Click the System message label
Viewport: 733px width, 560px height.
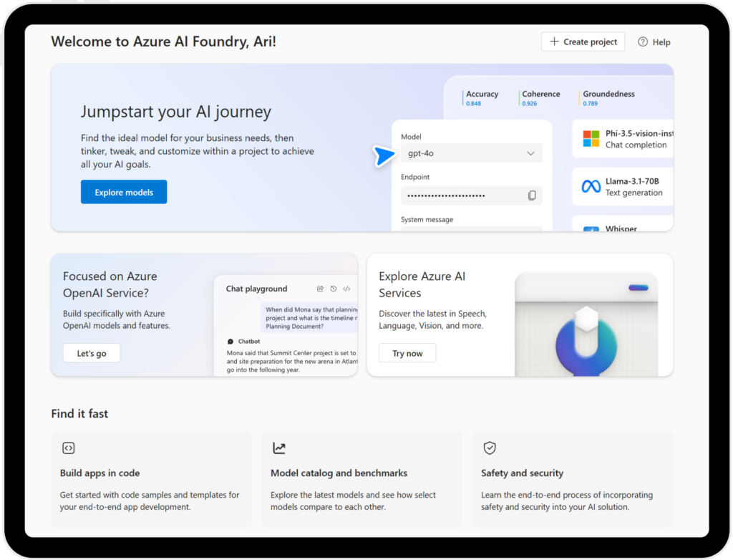pos(427,219)
